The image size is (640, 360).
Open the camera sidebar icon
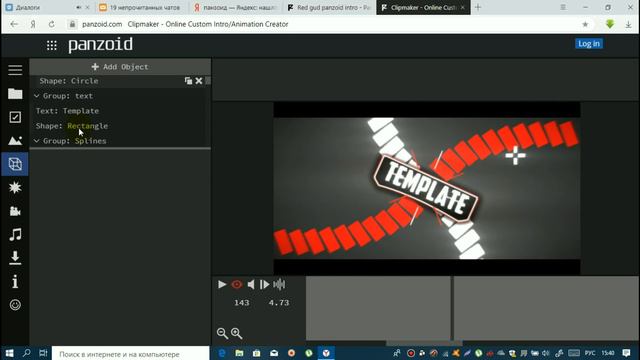[x=15, y=211]
